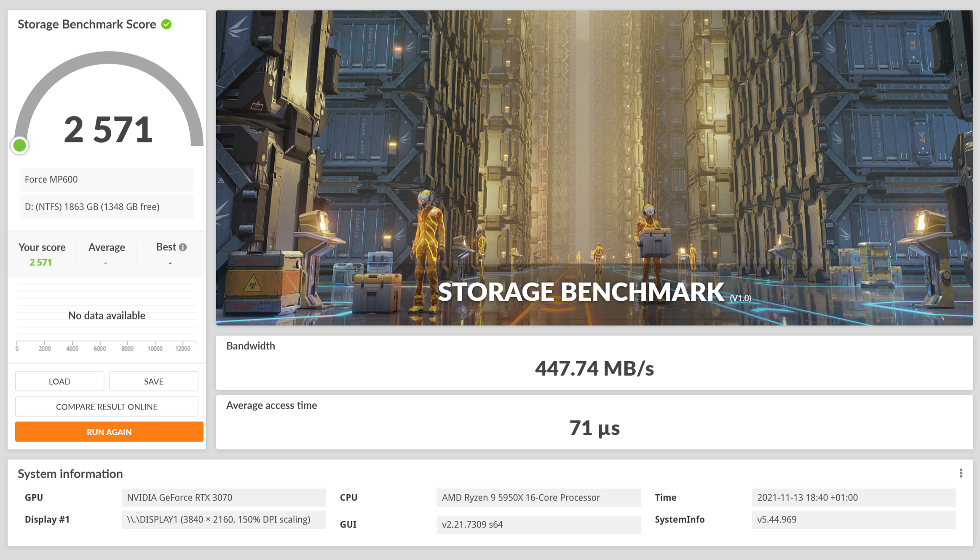Viewport: 980px width, 560px height.
Task: Click the orange RUN AGAIN button
Action: coord(109,432)
